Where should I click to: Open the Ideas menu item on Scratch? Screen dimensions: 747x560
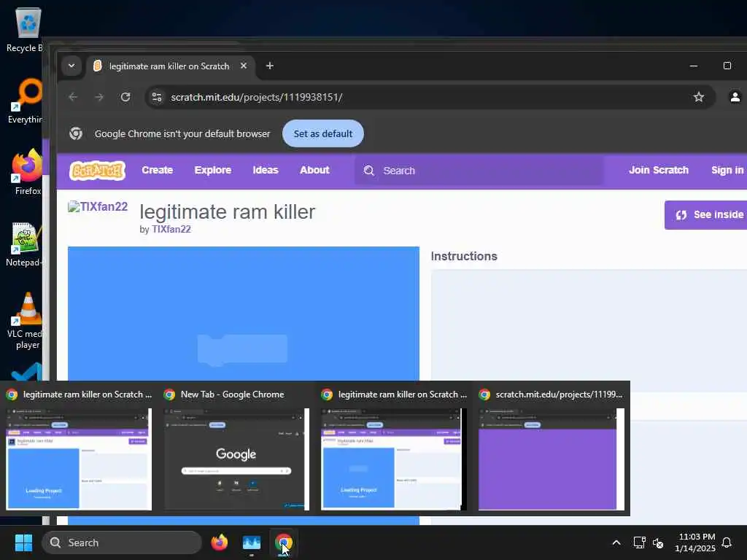[x=266, y=171]
